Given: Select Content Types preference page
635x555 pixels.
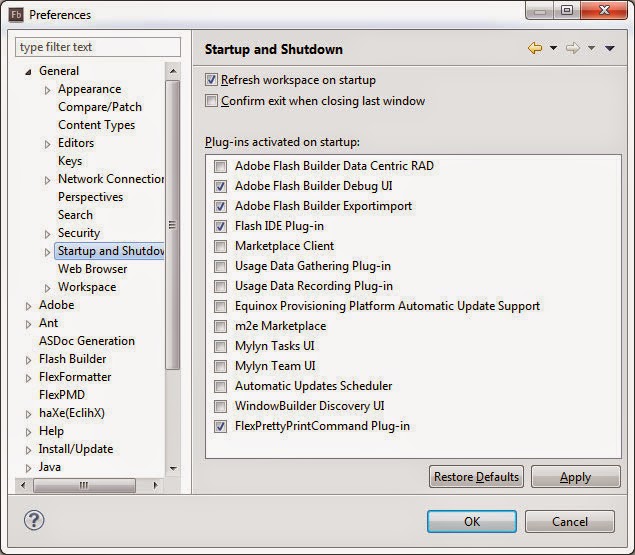Looking at the screenshot, I should pos(96,125).
